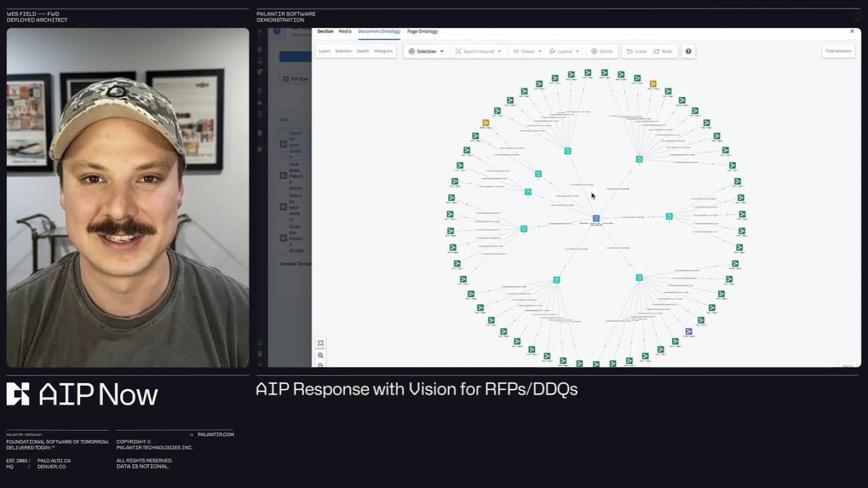Select the yellow node at ring's upper left
Screen dimensions: 868x488
tap(486, 123)
